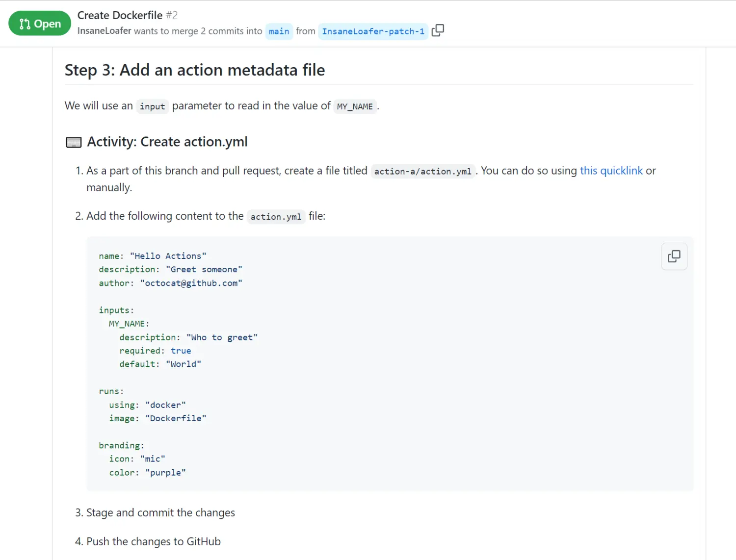Click the pull request number #2
The height and width of the screenshot is (560, 736).
tap(172, 15)
